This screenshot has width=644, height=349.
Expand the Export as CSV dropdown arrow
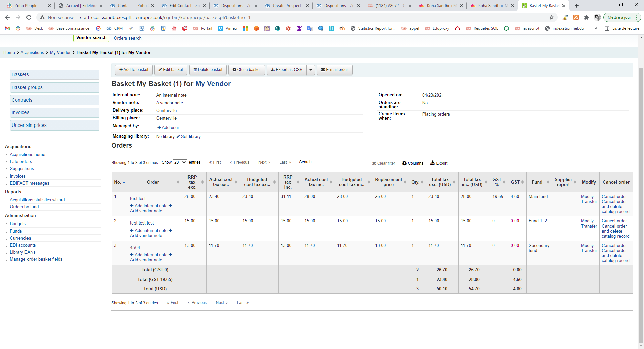coord(311,70)
